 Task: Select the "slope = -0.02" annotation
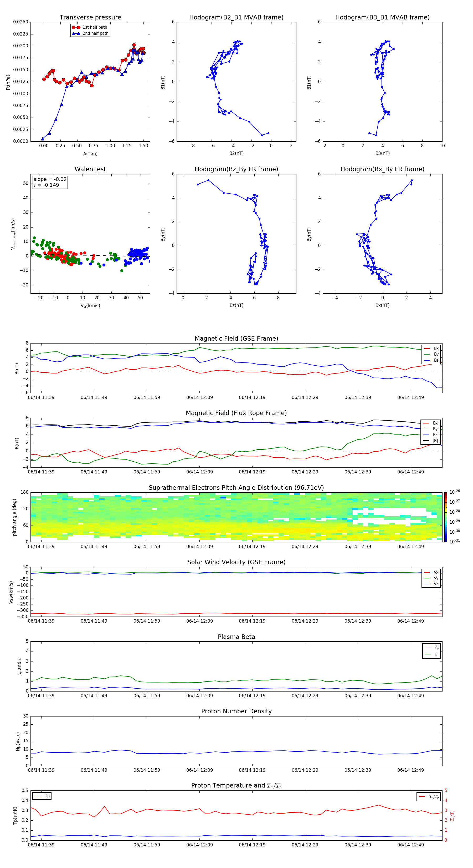point(50,179)
